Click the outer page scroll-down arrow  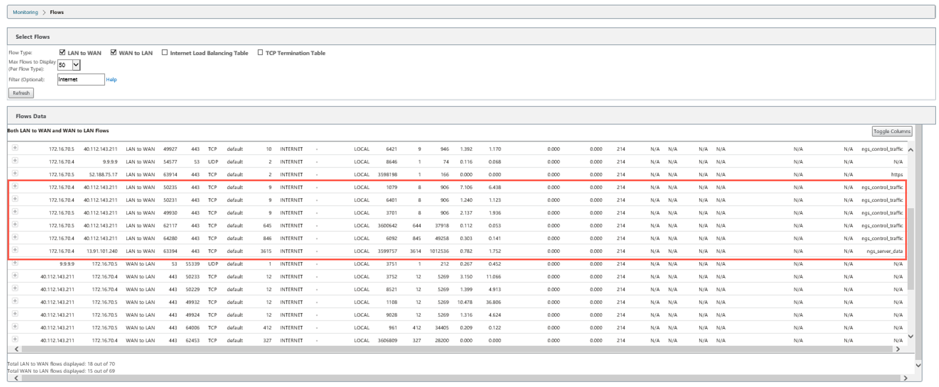tap(920, 364)
